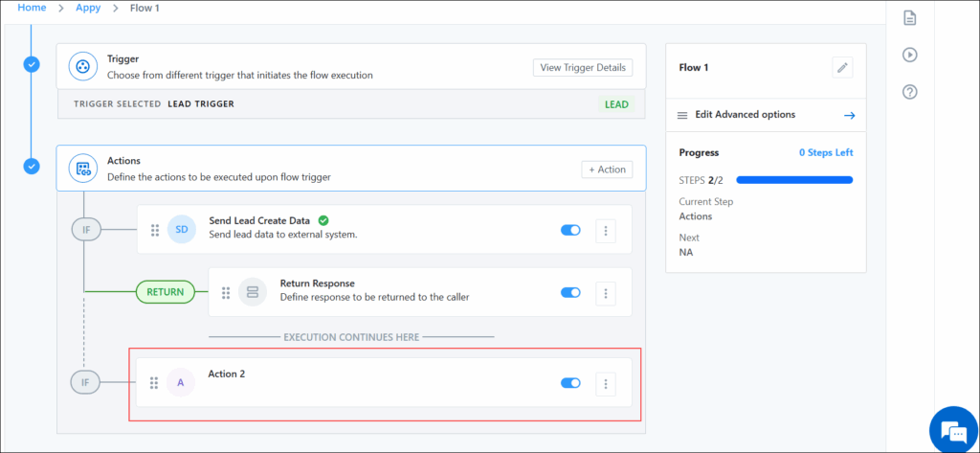Open the help question mark icon
Viewport: 980px width, 453px height.
coord(910,92)
